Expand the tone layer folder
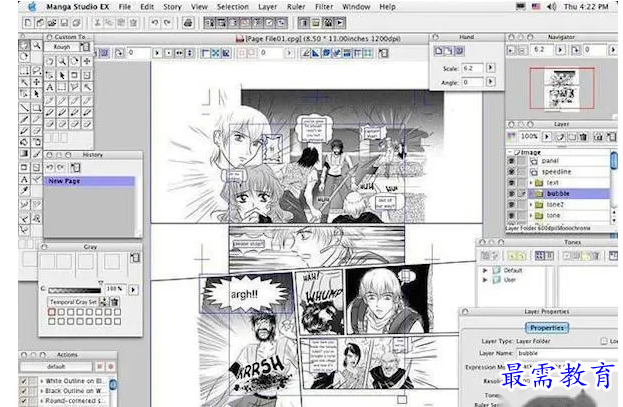The width and height of the screenshot is (623, 407). tap(531, 215)
